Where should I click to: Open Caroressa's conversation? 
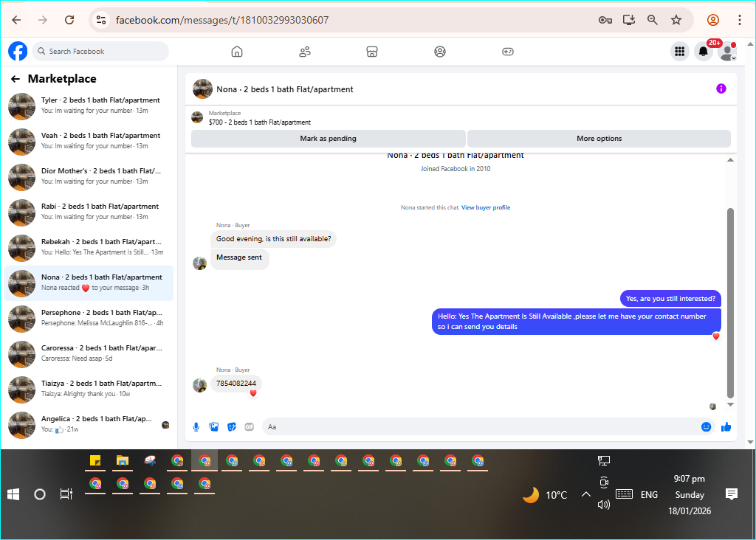click(89, 354)
